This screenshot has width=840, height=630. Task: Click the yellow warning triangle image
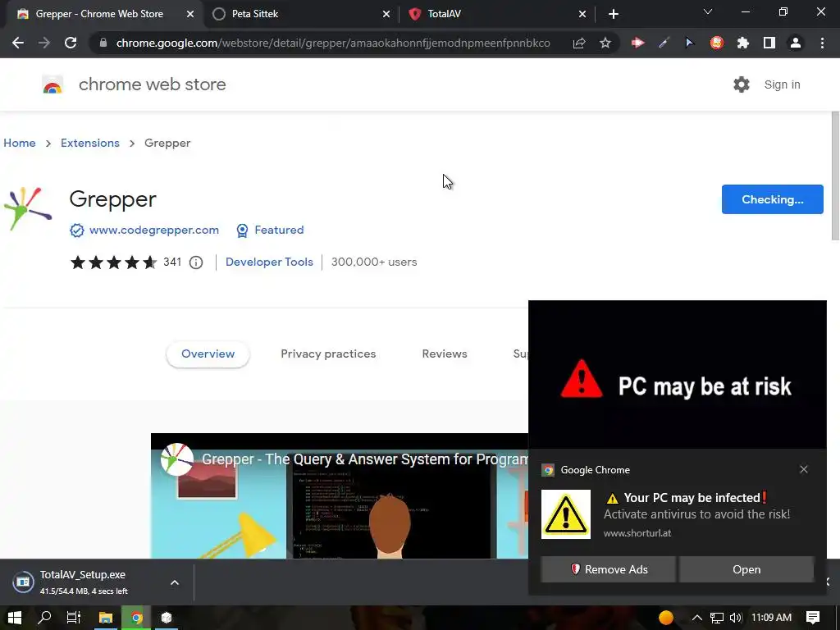[x=566, y=514]
